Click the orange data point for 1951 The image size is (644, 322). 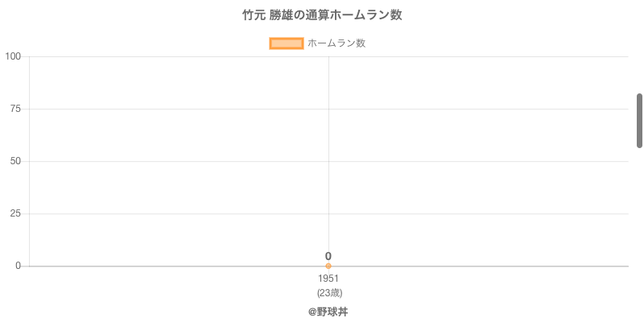[x=328, y=266]
